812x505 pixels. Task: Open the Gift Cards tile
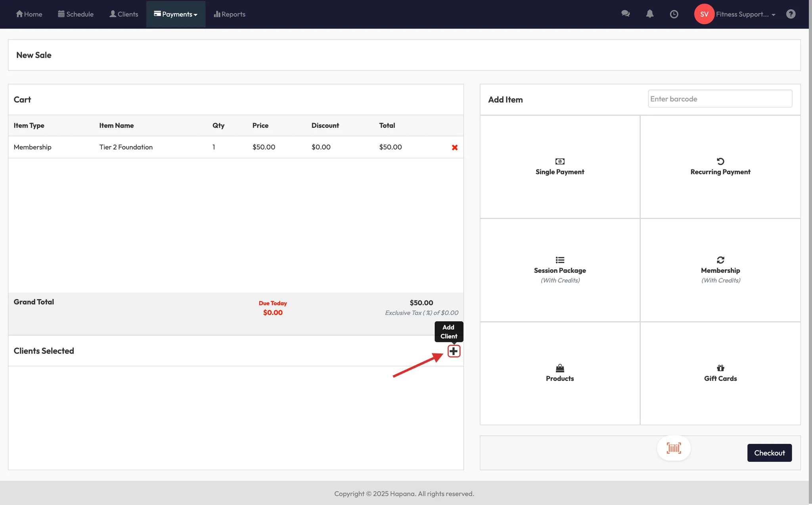(720, 373)
